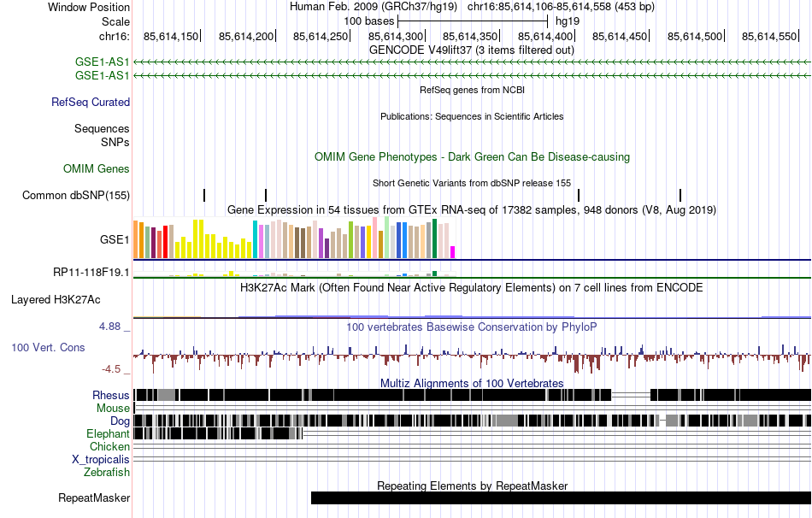The width and height of the screenshot is (812, 518).
Task: Click the dark green bar in GSE1 chart
Action: point(434,238)
